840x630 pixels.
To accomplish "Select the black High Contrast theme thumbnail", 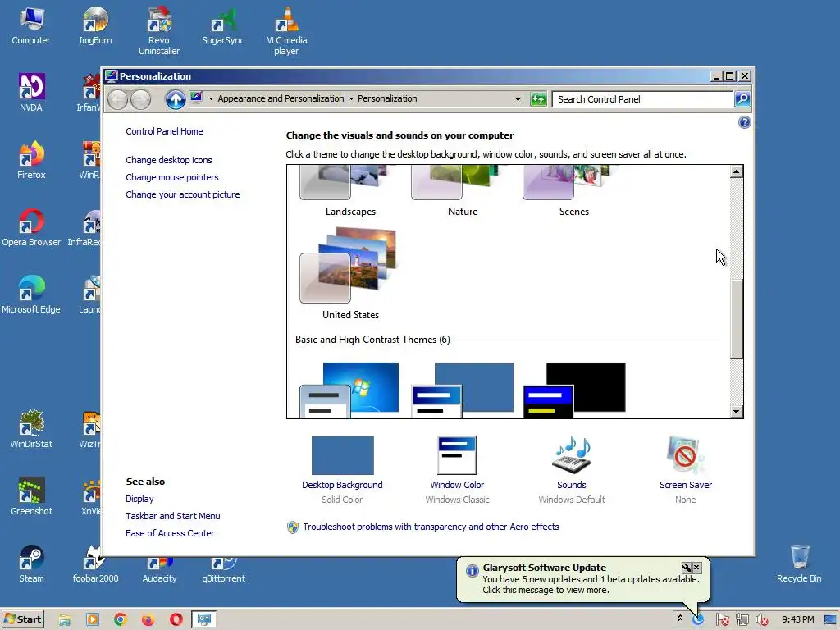I will pos(573,390).
